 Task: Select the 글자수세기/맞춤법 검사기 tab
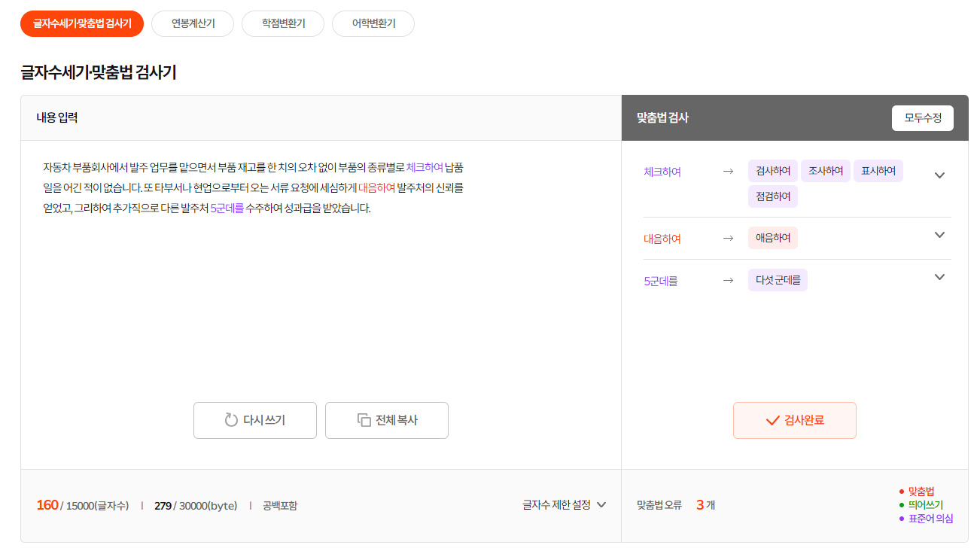click(82, 23)
